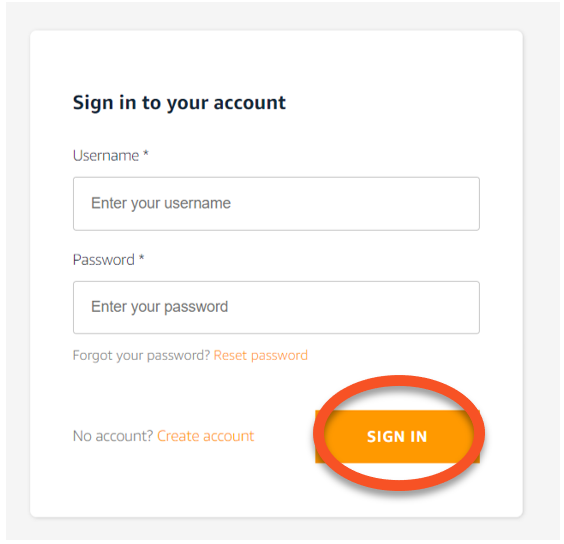
Task: Click the Password label text
Action: (104, 260)
